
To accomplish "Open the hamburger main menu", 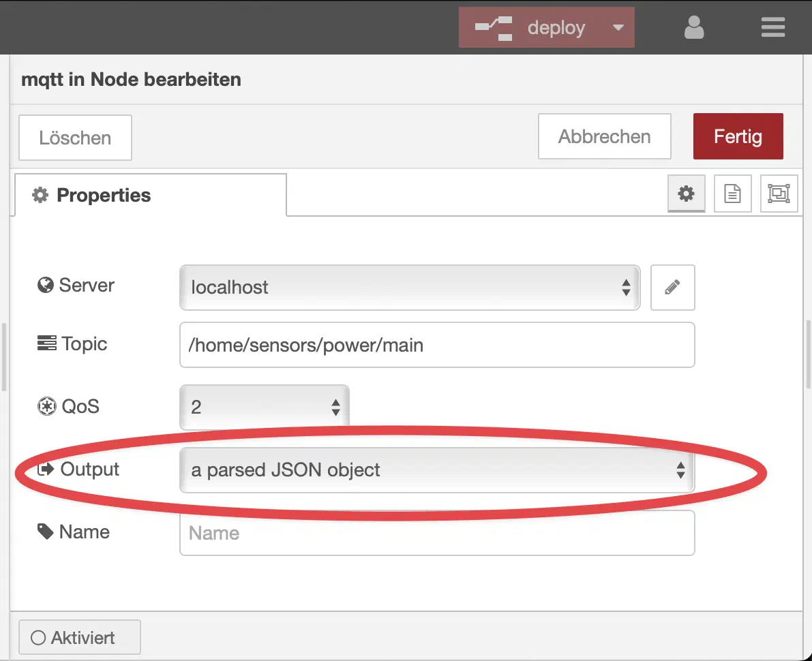I will tap(773, 27).
